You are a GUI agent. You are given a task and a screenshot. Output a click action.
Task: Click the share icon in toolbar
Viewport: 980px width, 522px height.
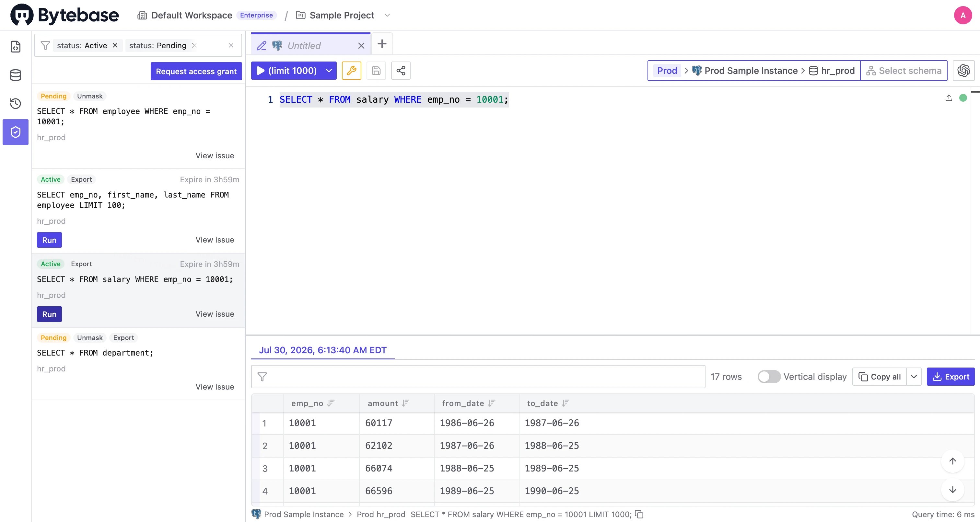click(401, 71)
